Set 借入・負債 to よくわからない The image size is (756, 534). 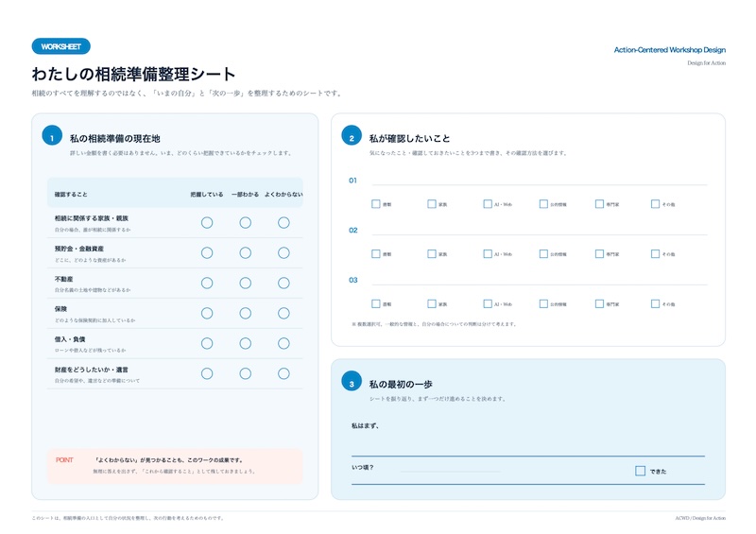[283, 343]
